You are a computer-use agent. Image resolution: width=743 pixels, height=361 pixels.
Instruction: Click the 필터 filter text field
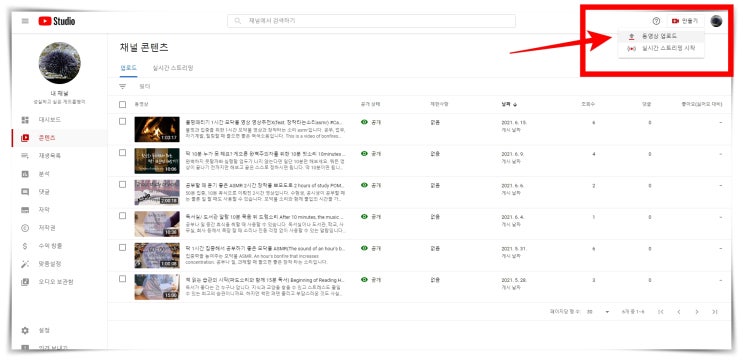coord(145,86)
